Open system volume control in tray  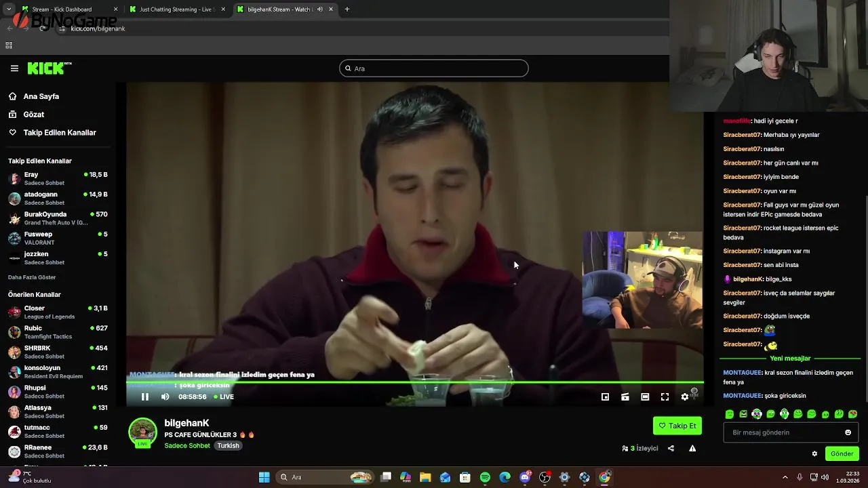(x=825, y=477)
